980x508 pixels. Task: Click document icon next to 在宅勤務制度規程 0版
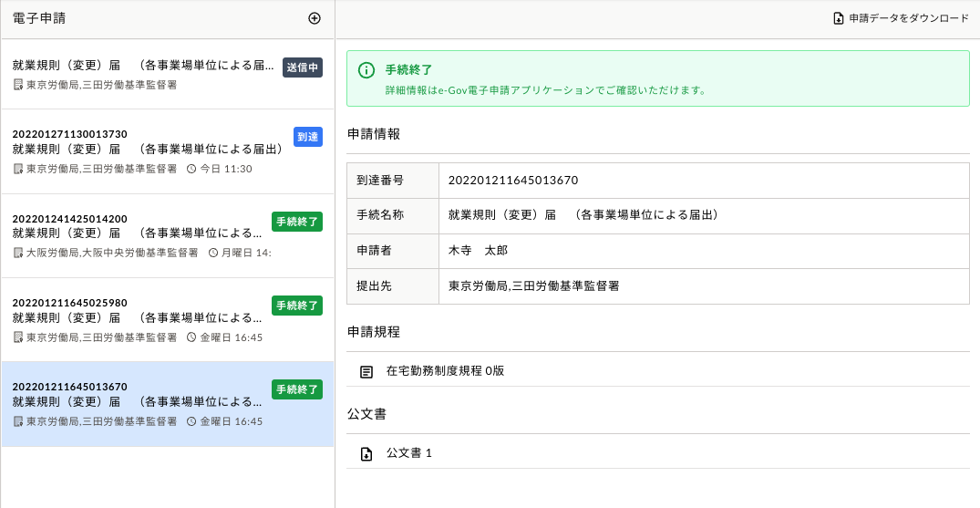366,372
